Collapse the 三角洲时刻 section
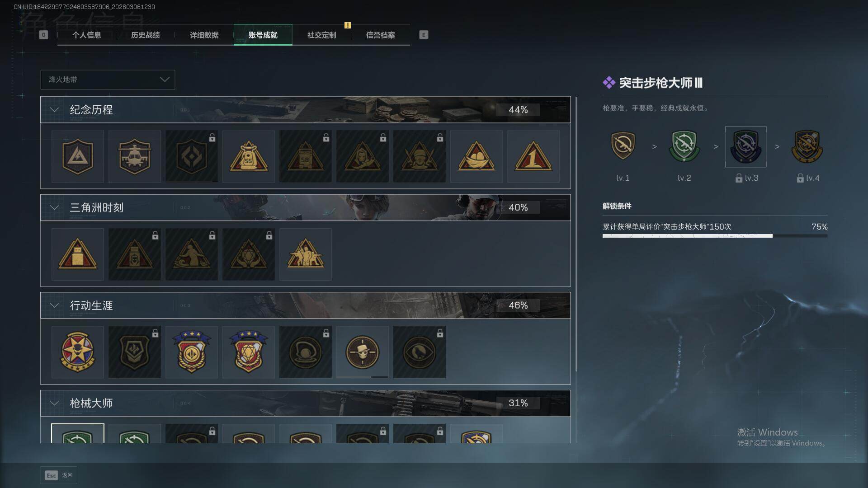This screenshot has width=868, height=488. (54, 207)
